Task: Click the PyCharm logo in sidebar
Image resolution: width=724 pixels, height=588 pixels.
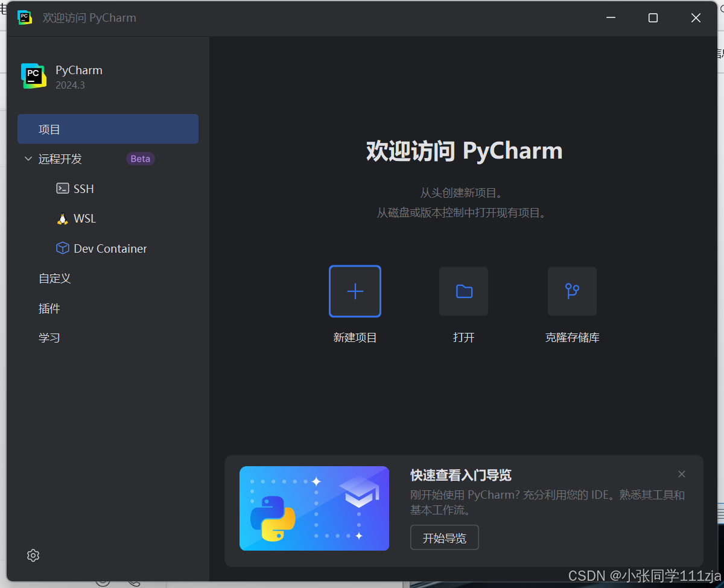Action: [x=34, y=76]
